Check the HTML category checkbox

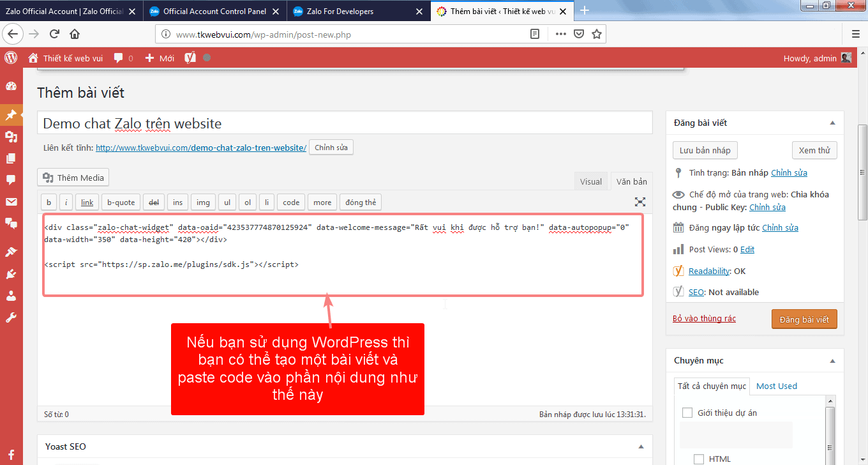(699, 459)
